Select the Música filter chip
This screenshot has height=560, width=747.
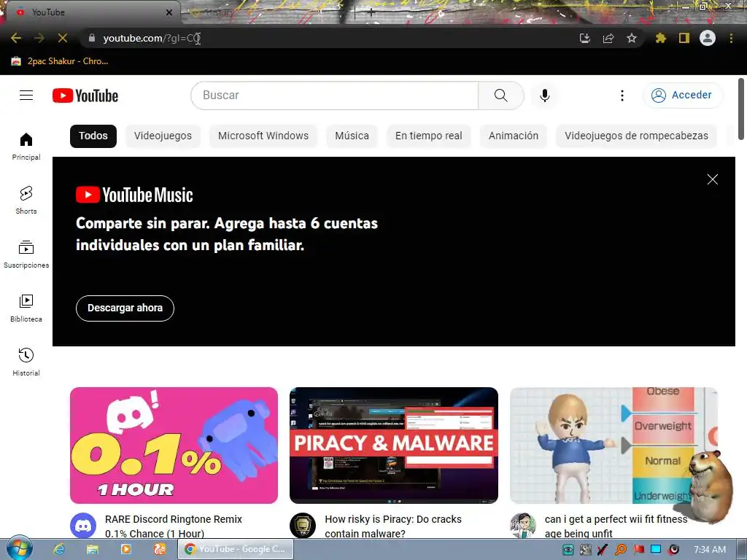pyautogui.click(x=352, y=136)
